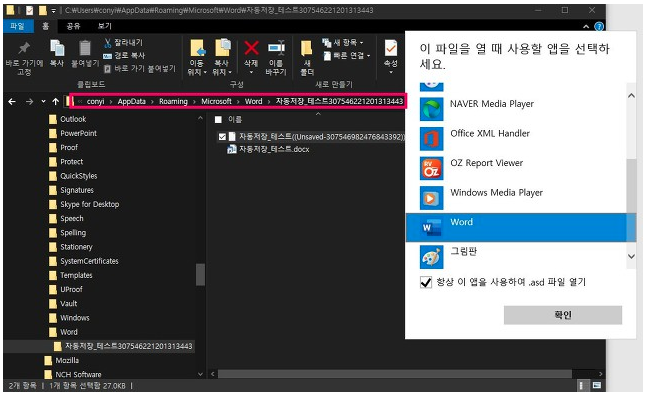
Task: Toggle the select-all checkbox beside 이름 header
Action: [218, 120]
